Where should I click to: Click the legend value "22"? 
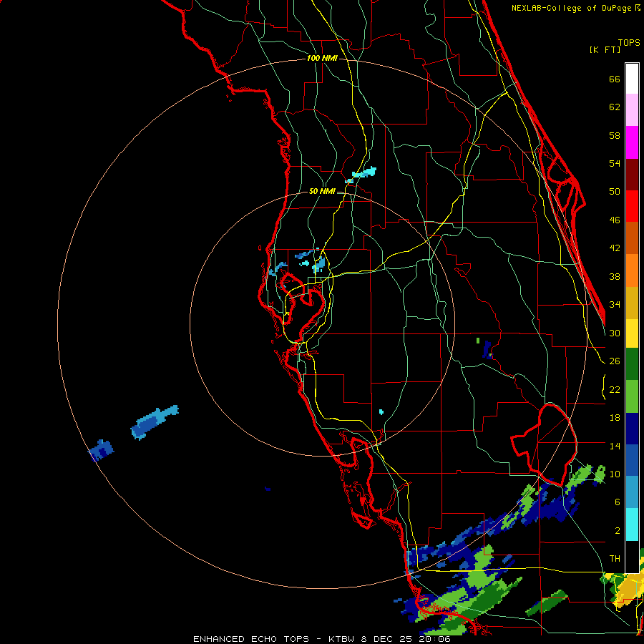coord(615,389)
